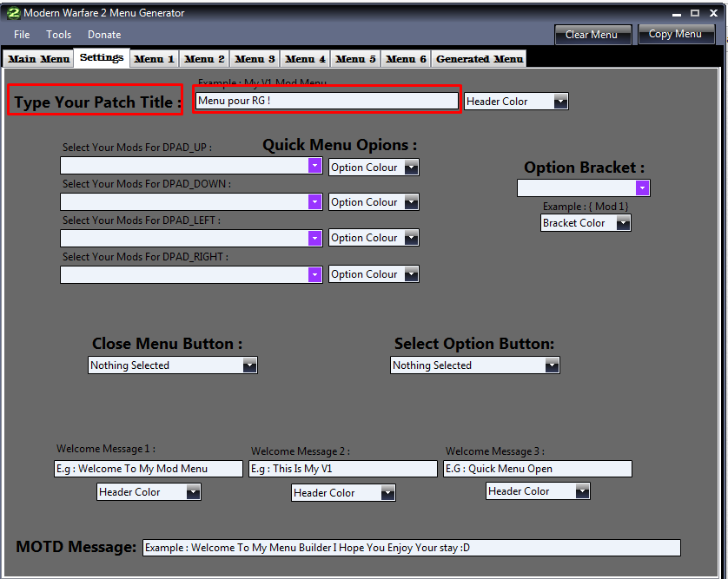Click the patch title text field
Screen dimensions: 728x579
tap(327, 101)
